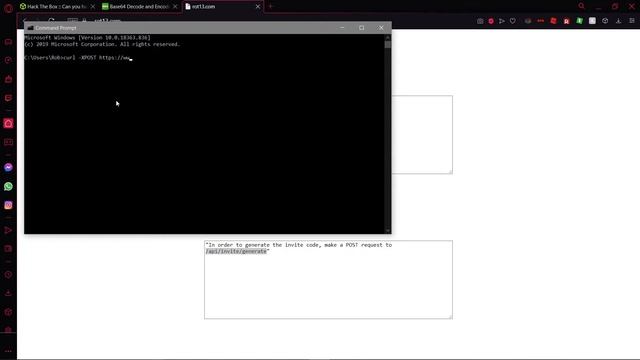Open a new tab with plus button

[x=270, y=7]
